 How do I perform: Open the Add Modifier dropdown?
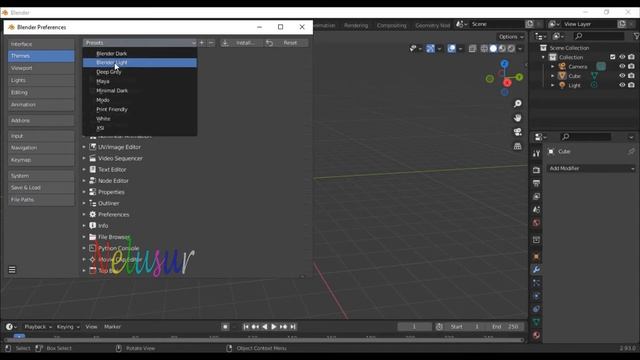[x=591, y=168]
